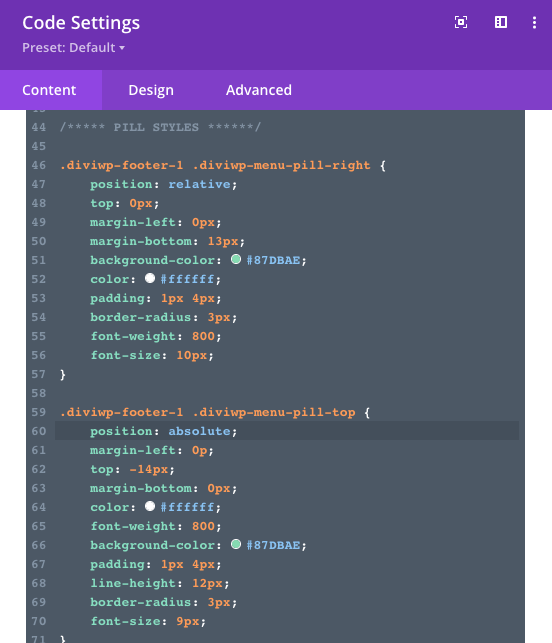
Task: Click the white color swatch on line 64
Action: pos(150,506)
